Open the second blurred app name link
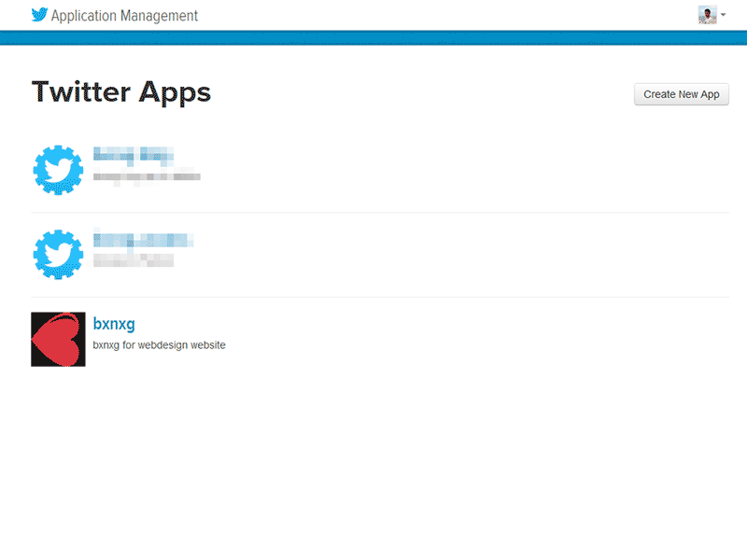The width and height of the screenshot is (747, 560). (x=144, y=240)
